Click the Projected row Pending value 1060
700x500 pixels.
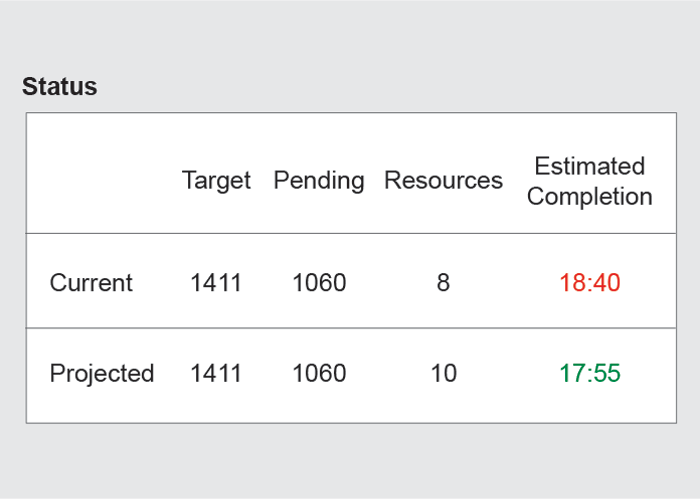tap(319, 373)
